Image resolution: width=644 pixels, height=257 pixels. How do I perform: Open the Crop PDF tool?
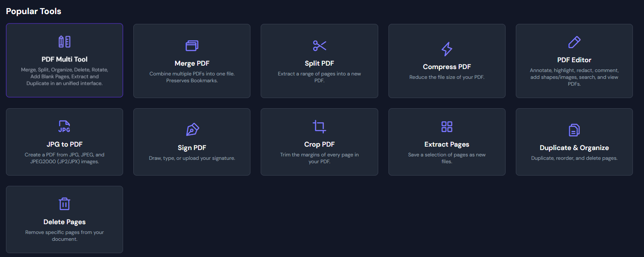319,141
